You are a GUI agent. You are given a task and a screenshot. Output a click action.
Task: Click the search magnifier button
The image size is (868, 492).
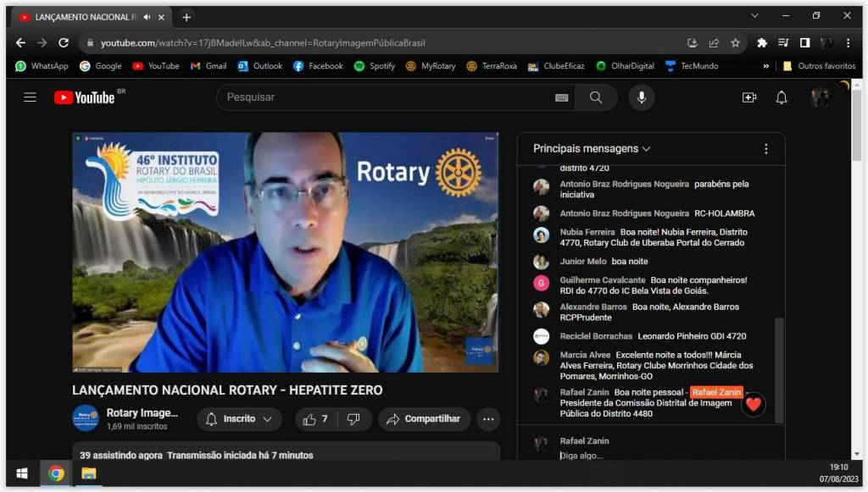pyautogui.click(x=596, y=97)
